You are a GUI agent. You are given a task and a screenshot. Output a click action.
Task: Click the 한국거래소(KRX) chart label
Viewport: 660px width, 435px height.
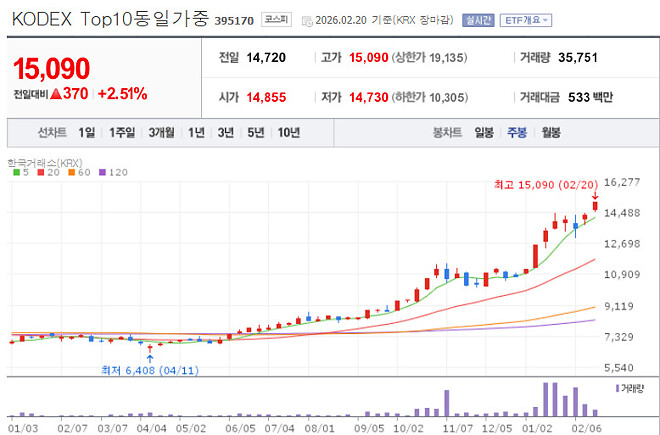(x=45, y=163)
